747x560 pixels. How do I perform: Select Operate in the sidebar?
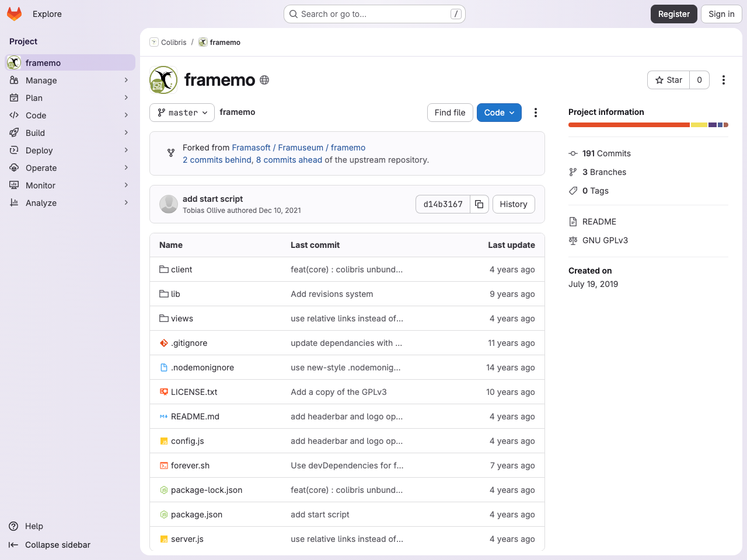pos(40,167)
